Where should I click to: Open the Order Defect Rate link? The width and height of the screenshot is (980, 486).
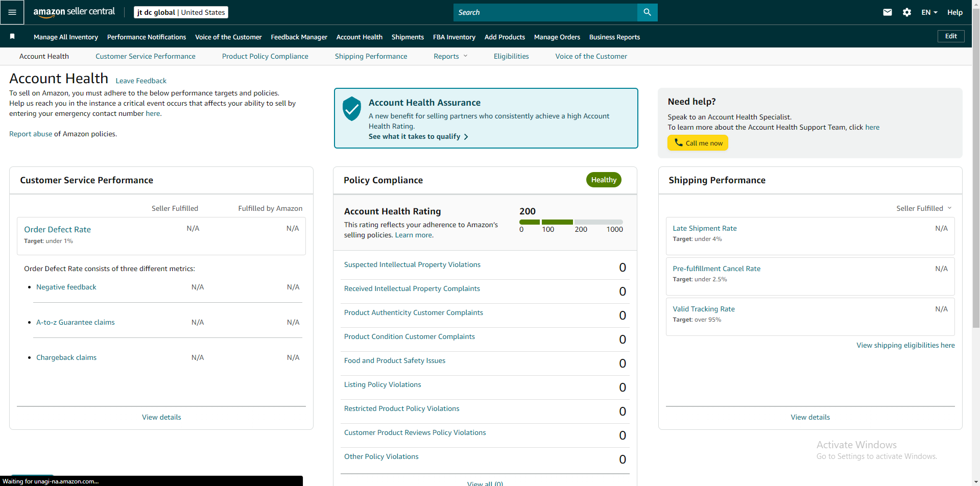point(57,229)
